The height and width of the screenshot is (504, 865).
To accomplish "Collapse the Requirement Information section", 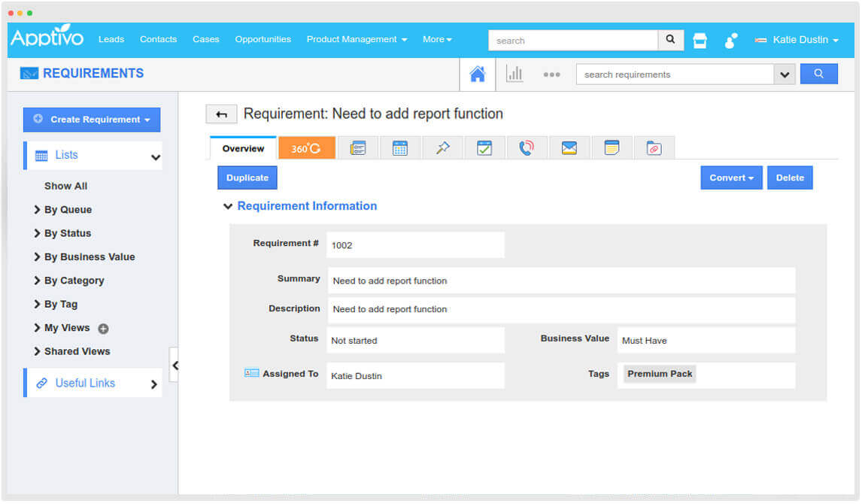I will pos(228,206).
